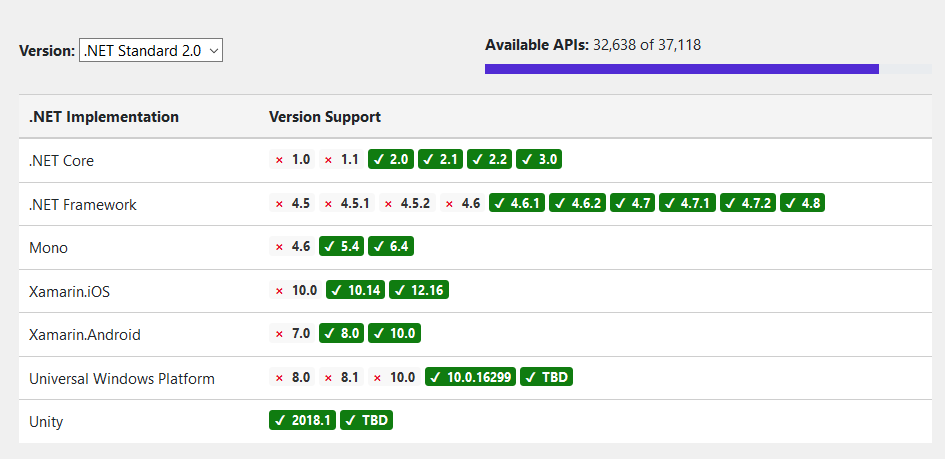945x459 pixels.
Task: Select the green Xamarin.Android 8.0 badge
Action: [342, 333]
